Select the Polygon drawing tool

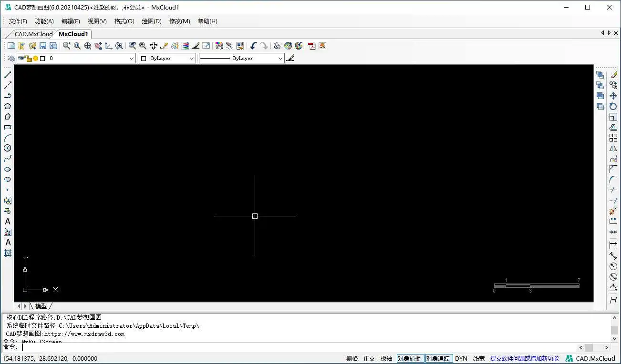point(8,106)
